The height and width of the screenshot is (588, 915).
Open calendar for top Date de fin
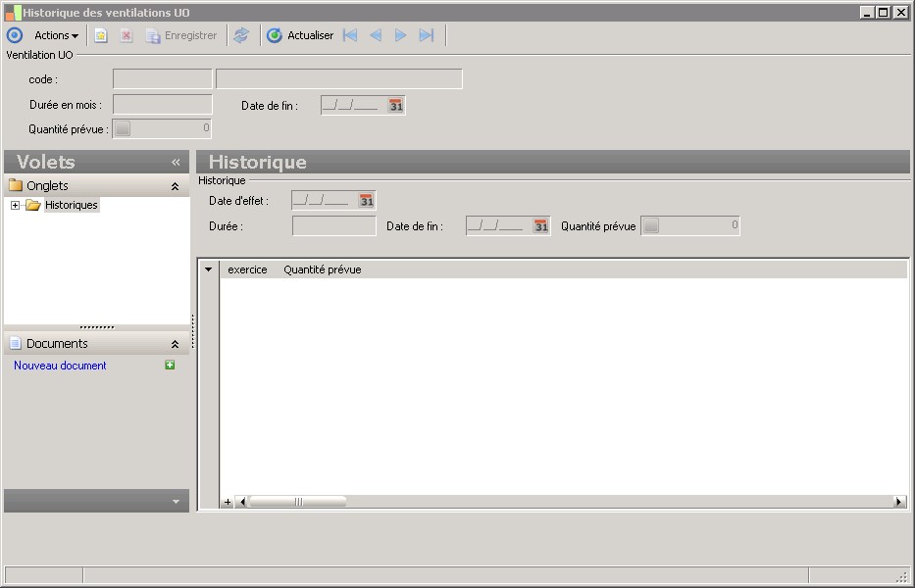click(395, 106)
